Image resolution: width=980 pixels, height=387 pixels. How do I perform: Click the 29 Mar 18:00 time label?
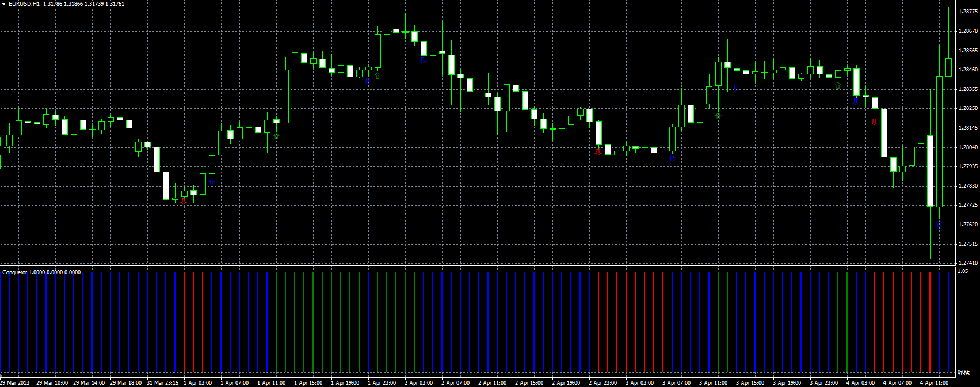(125, 382)
